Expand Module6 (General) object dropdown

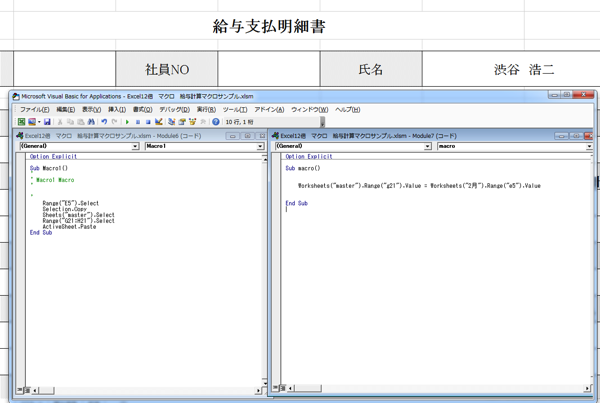click(135, 146)
